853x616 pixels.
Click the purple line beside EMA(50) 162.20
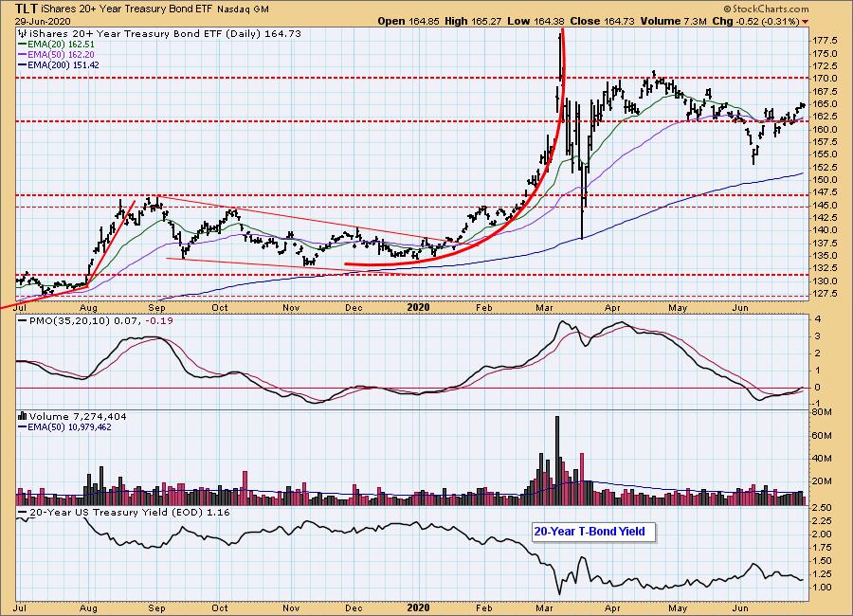pyautogui.click(x=22, y=54)
